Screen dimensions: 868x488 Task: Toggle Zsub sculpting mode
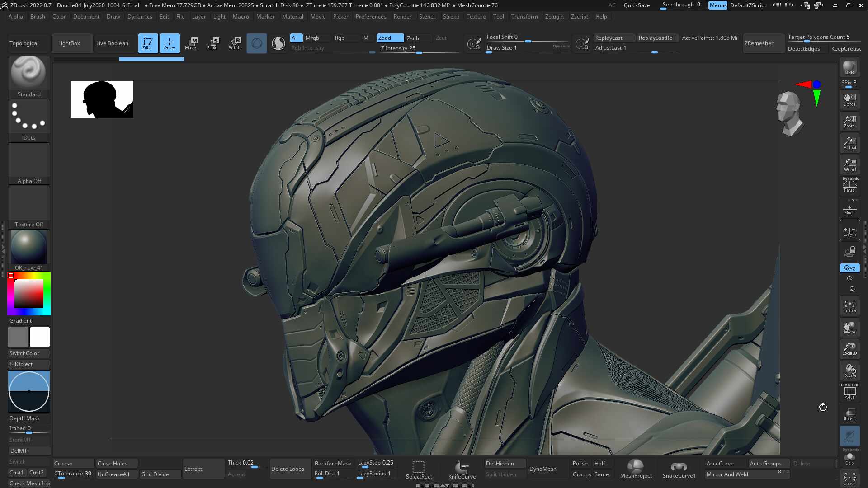point(413,38)
